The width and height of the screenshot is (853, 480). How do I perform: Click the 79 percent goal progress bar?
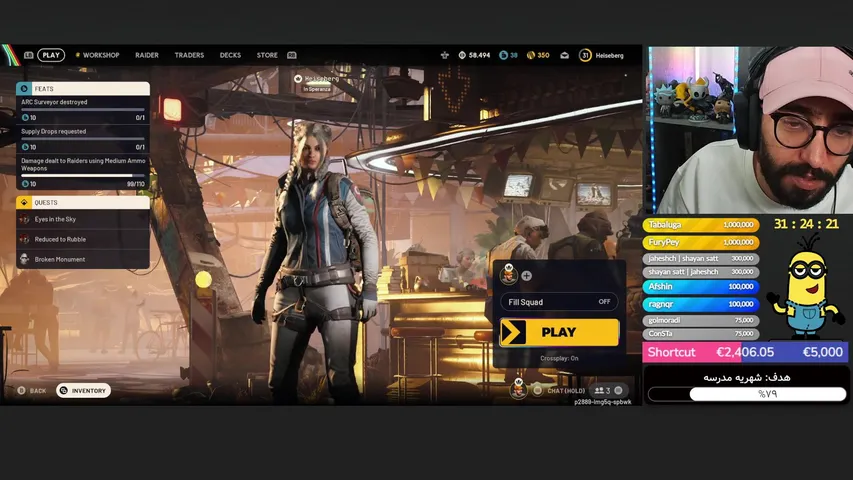747,394
